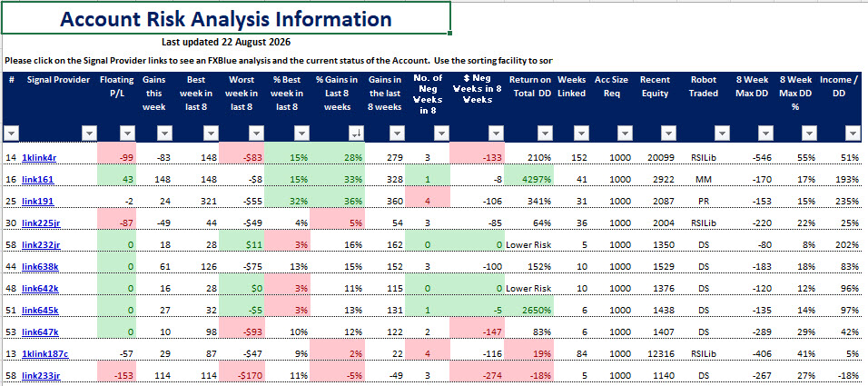Open the link233jr signal provider link
Screen dimensions: 868x386
[41, 375]
